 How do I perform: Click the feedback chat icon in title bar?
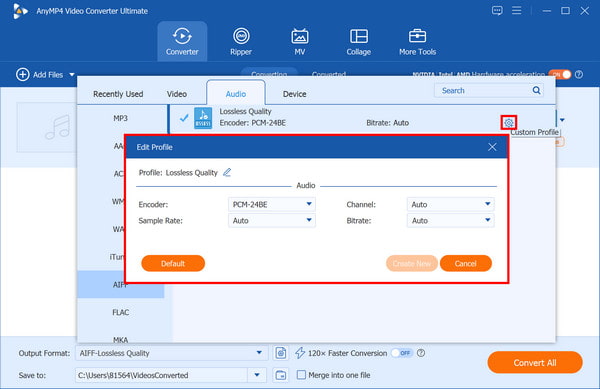(497, 10)
